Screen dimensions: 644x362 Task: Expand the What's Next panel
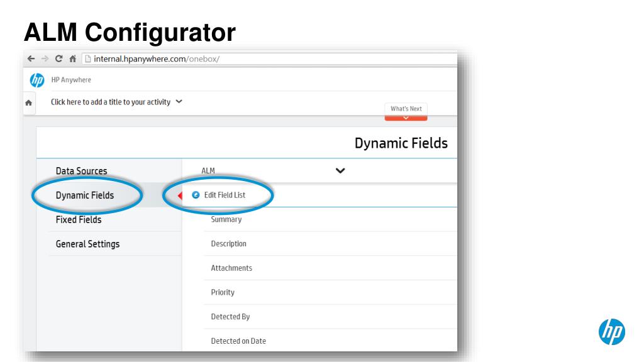(x=406, y=112)
